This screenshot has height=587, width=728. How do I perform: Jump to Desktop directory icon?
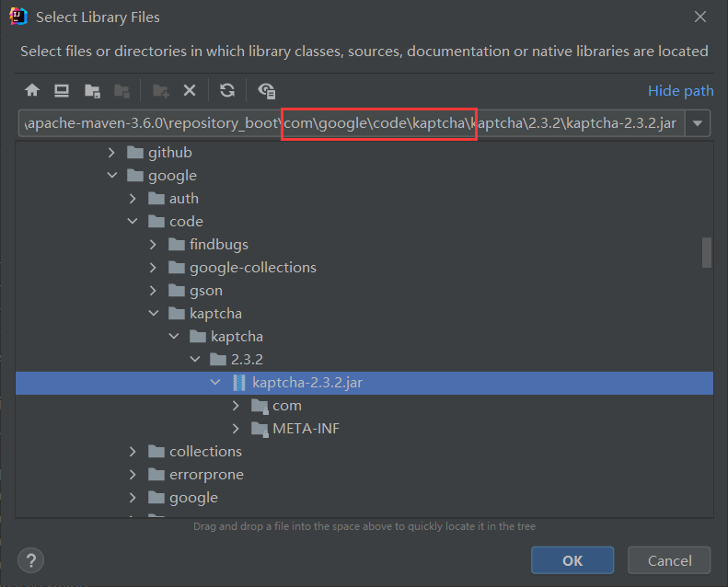point(62,90)
